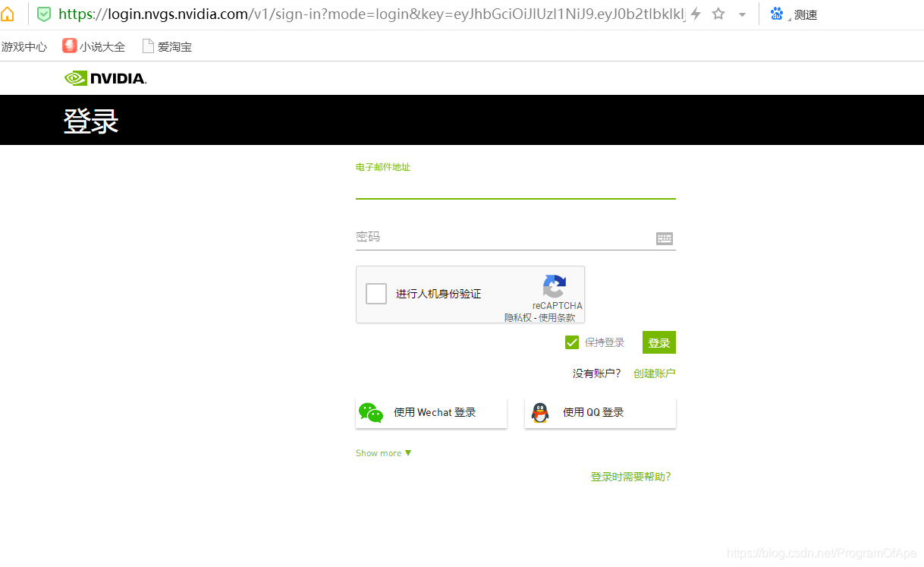Click the 创建账户 link
Screen dimensions: 924x567
click(655, 373)
